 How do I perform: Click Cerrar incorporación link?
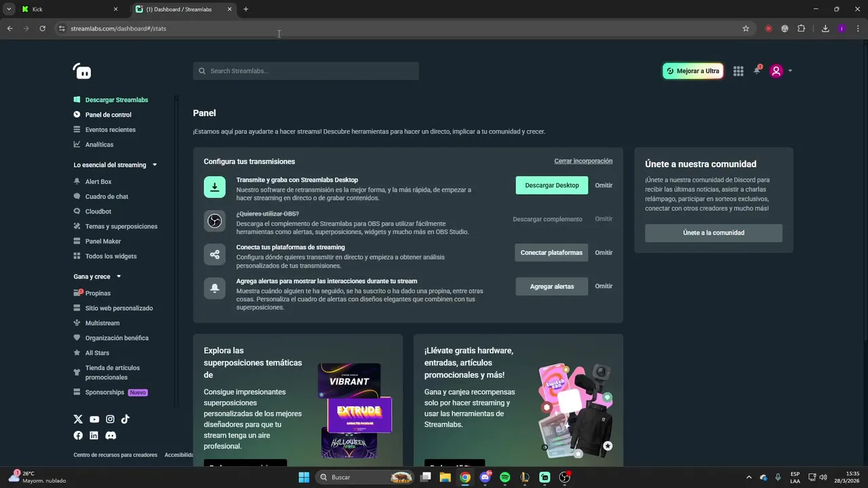[x=583, y=161]
